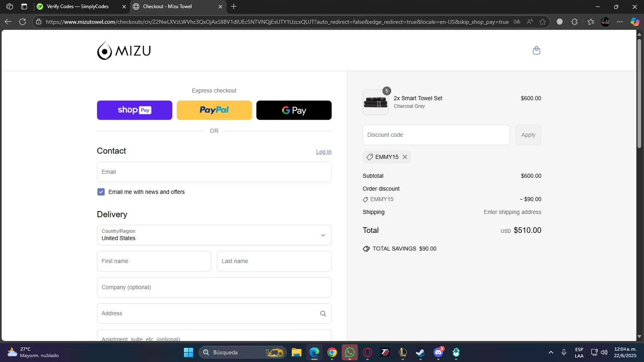Click the browser address bar URL
Image resolution: width=644 pixels, height=362 pixels.
(277, 21)
